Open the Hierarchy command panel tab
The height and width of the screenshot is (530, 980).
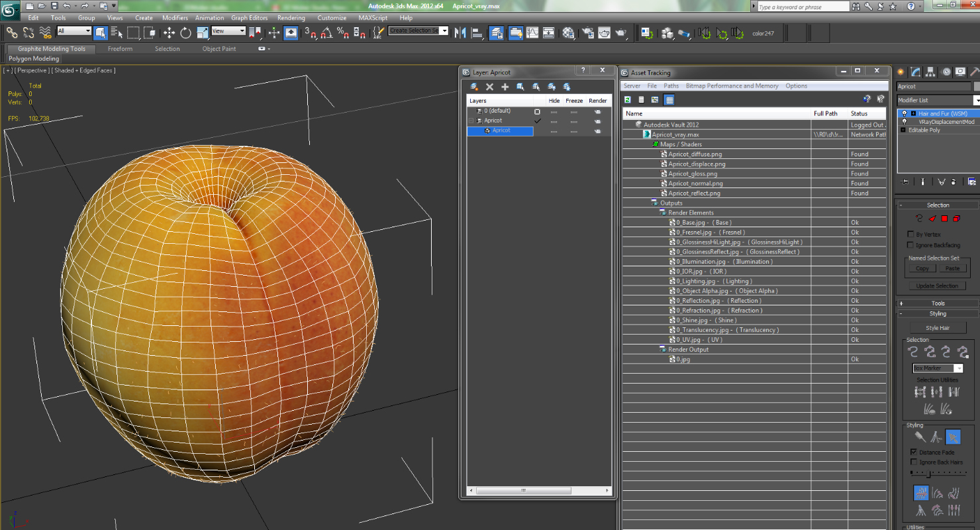[x=930, y=72]
